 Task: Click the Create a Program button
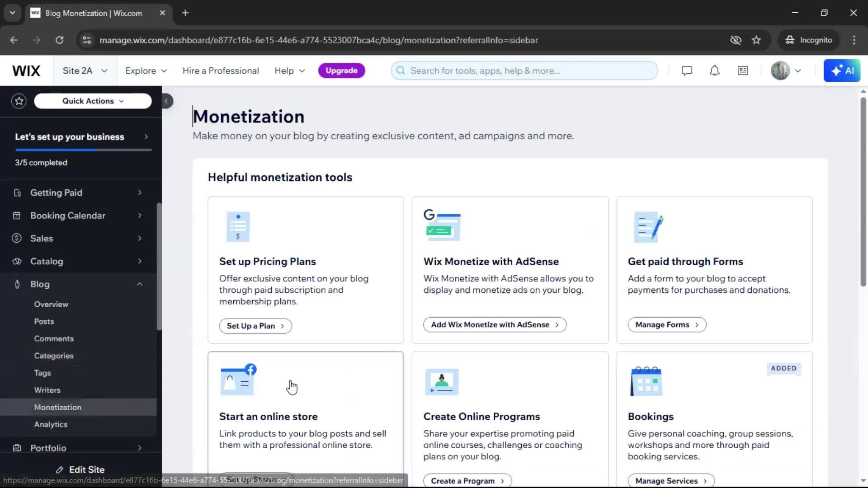(x=467, y=481)
